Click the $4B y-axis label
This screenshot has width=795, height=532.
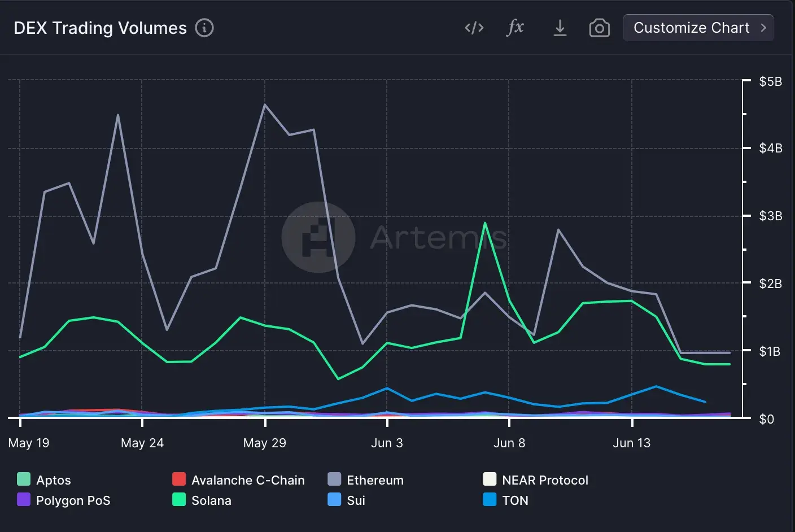[x=770, y=148]
